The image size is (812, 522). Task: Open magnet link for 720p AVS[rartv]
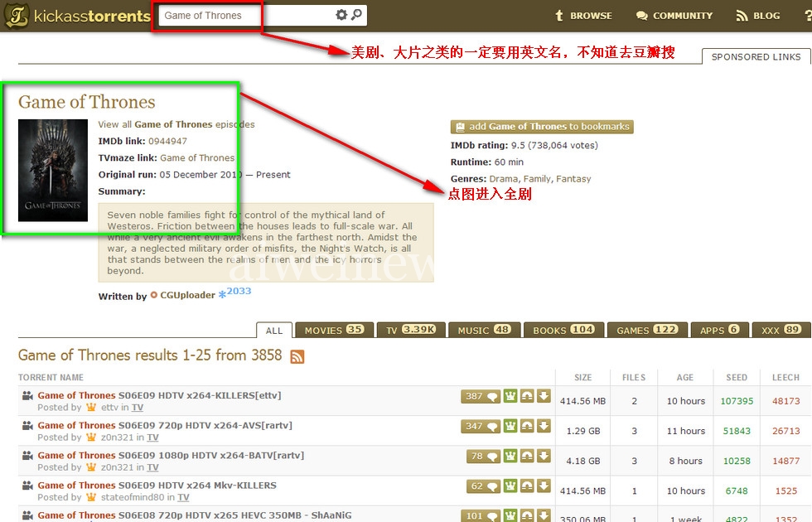[527, 426]
